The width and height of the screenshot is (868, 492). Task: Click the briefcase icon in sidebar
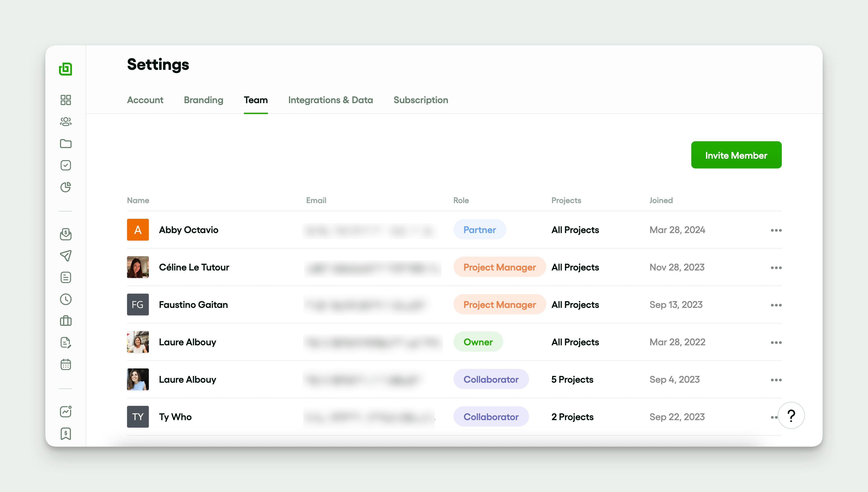[x=66, y=321]
